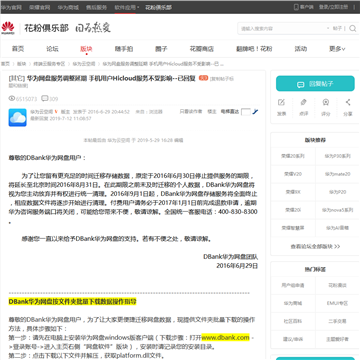This screenshot has width=360, height=360.
Task: Go to the 圈子 nav tab
Action: click(x=161, y=49)
